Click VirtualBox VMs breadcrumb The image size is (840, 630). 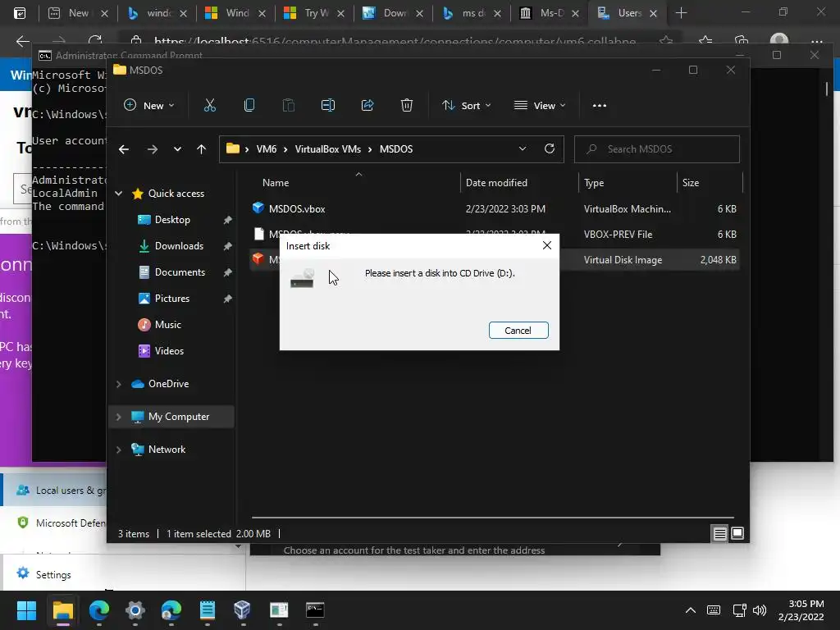click(x=328, y=149)
